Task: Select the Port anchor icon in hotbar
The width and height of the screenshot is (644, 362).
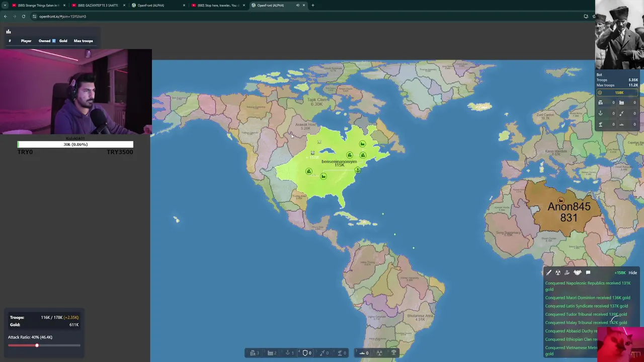Action: pyautogui.click(x=288, y=353)
